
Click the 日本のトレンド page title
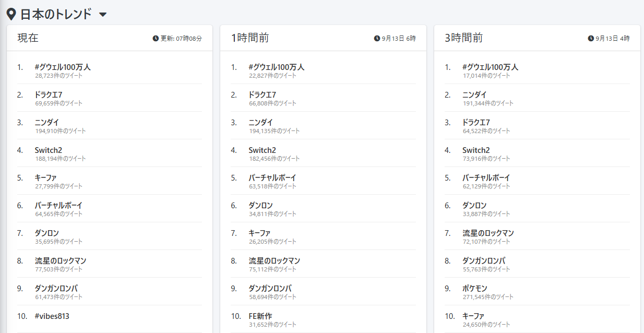56,15
